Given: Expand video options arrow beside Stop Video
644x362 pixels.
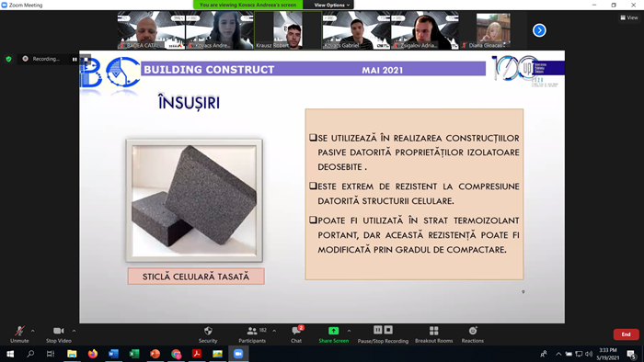Looking at the screenshot, I should [x=74, y=331].
